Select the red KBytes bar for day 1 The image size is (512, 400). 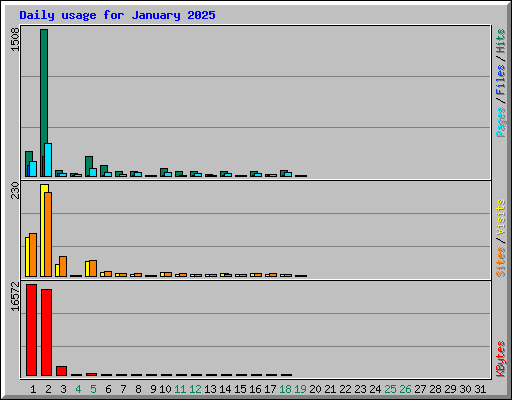31,330
